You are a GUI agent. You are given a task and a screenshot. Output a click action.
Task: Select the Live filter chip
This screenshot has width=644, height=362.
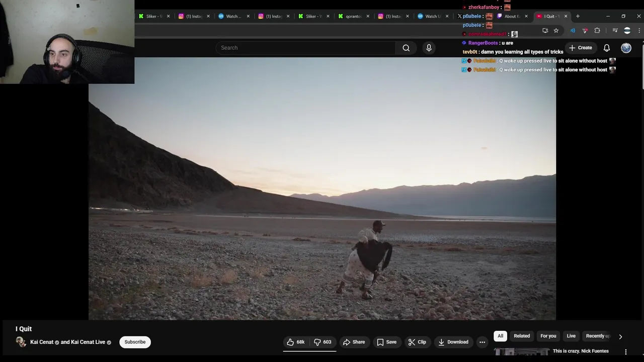click(571, 336)
